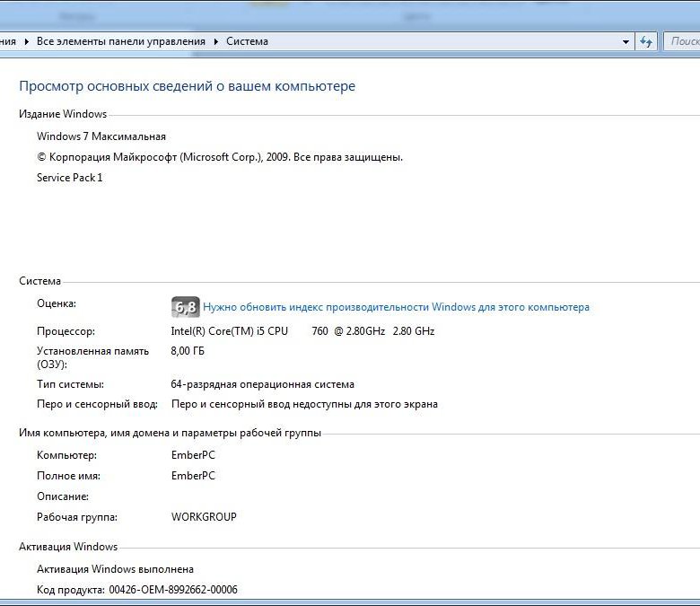
Task: Click the 'Windows 7 Максимальная' edition text
Action: [101, 136]
